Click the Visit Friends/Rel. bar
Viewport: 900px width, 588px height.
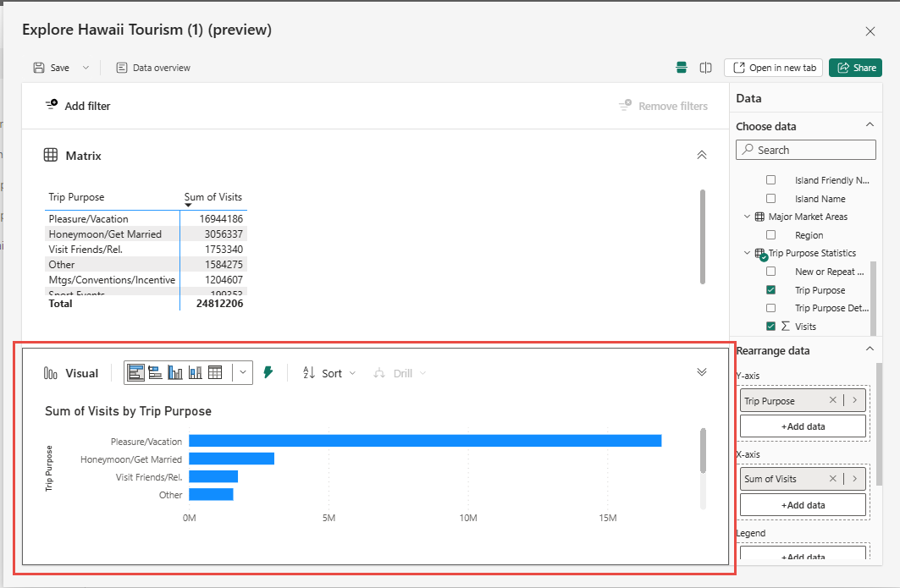[x=213, y=476]
